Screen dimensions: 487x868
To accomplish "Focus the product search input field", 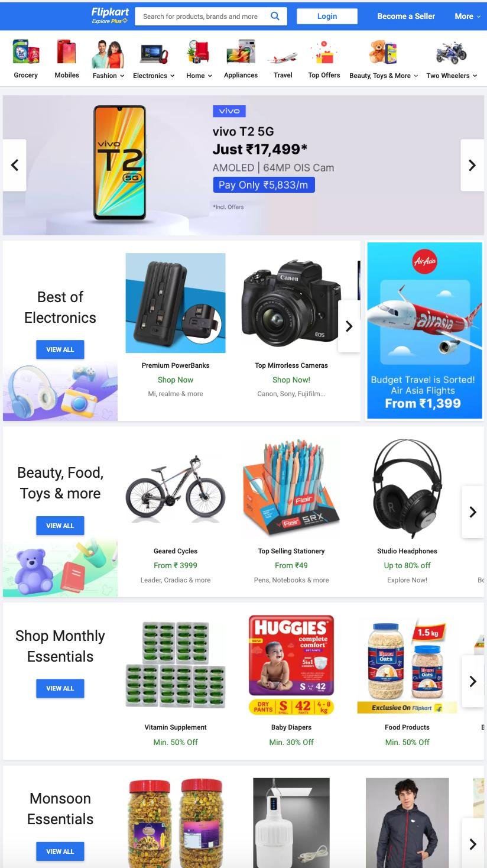I will pos(201,16).
